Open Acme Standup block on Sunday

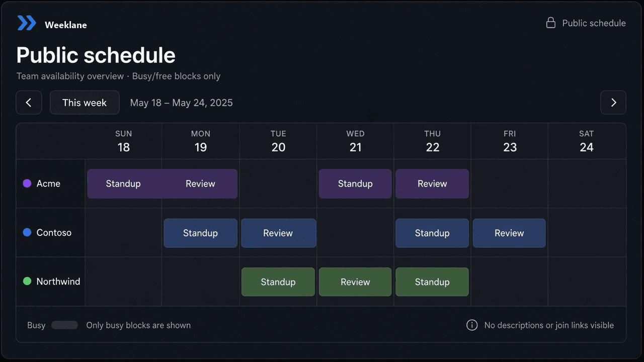click(123, 184)
